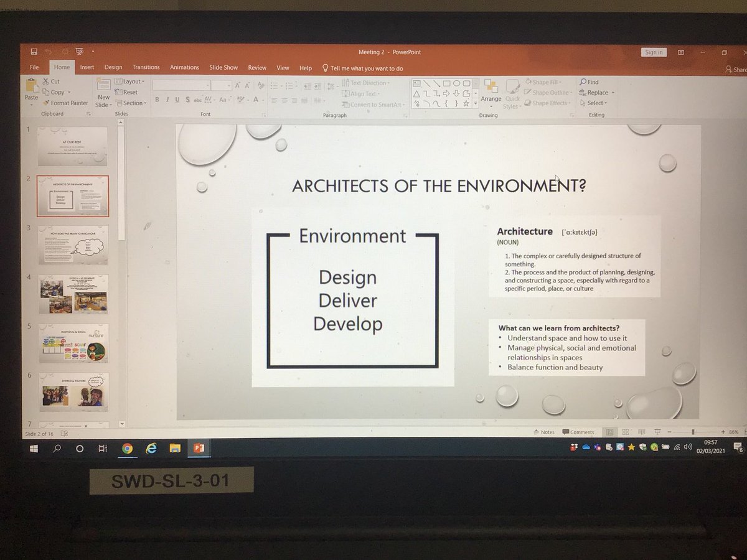Select the right arrow shape
Screen dimensions: 747x560
point(446,93)
